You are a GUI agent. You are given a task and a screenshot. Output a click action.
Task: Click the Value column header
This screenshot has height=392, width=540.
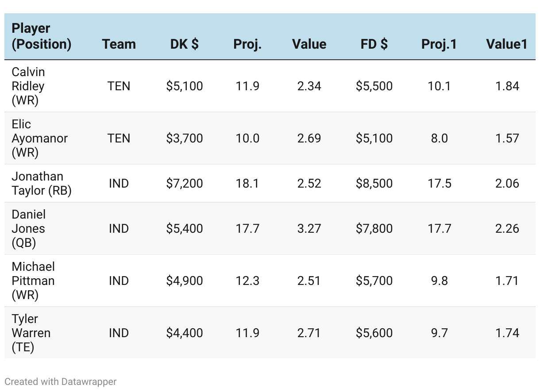(309, 44)
